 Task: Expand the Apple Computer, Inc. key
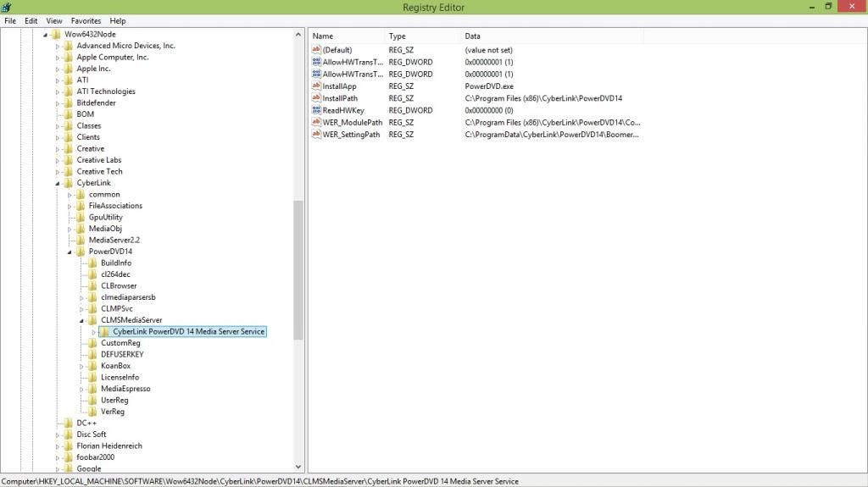(57, 58)
